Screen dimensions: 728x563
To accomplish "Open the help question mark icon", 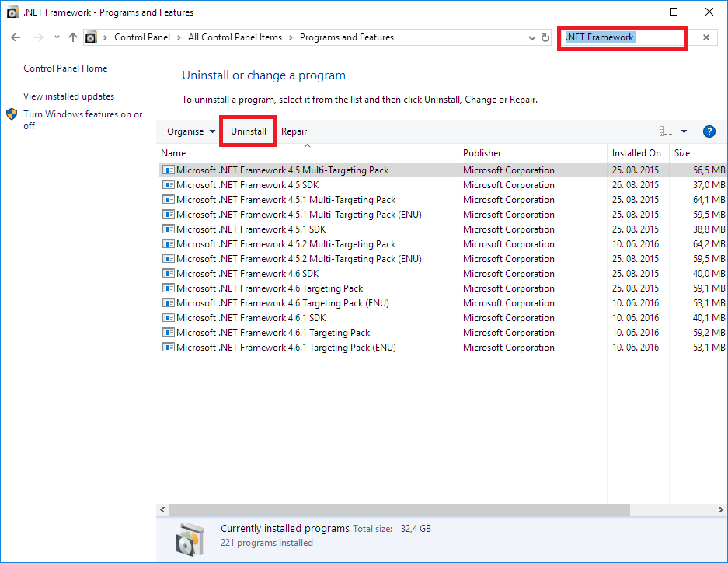I will pos(709,131).
